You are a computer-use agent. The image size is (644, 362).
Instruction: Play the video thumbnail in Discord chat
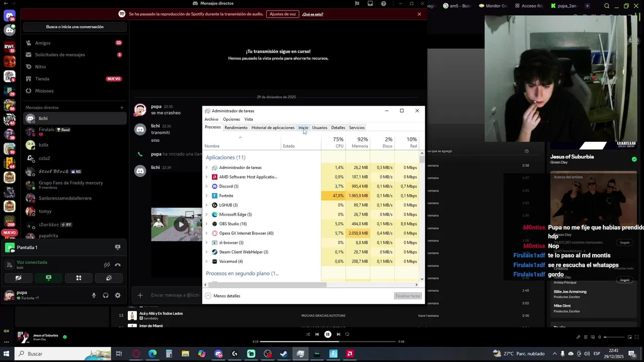pos(181,224)
